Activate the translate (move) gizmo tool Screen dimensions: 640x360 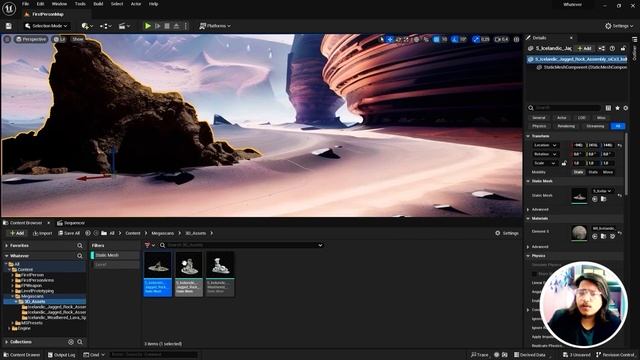[x=390, y=39]
